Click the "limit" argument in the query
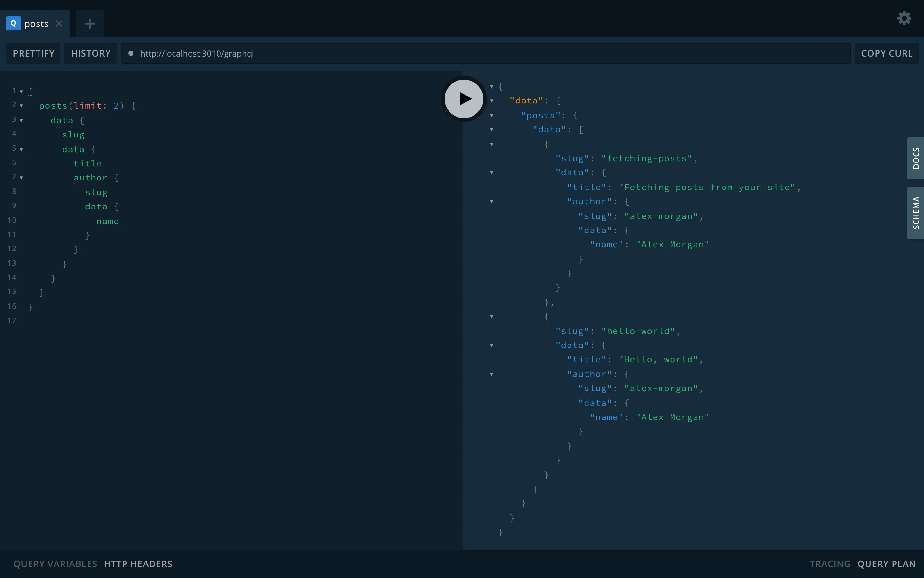This screenshot has height=578, width=924. (88, 106)
